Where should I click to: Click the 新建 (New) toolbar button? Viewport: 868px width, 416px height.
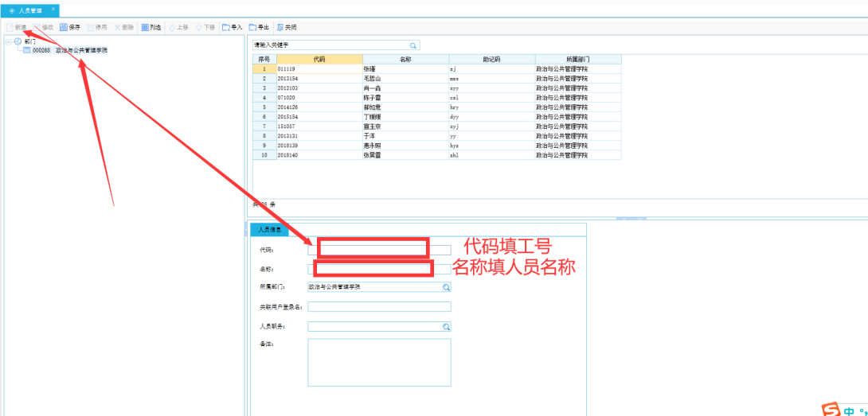point(17,27)
